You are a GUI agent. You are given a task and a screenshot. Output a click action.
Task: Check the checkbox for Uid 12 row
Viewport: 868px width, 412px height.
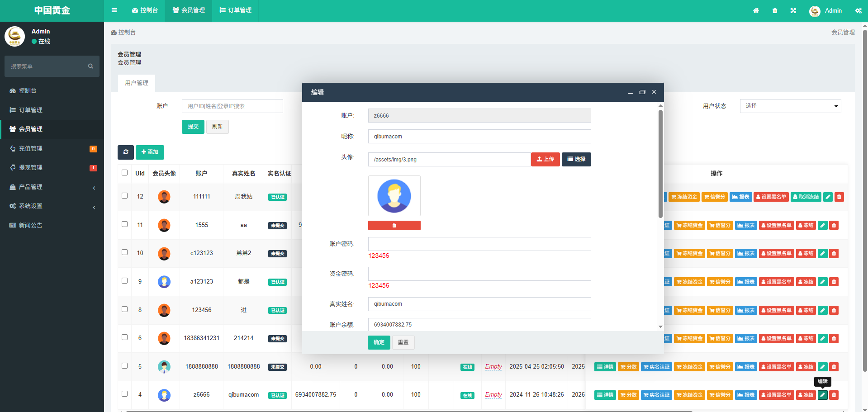coord(125,196)
